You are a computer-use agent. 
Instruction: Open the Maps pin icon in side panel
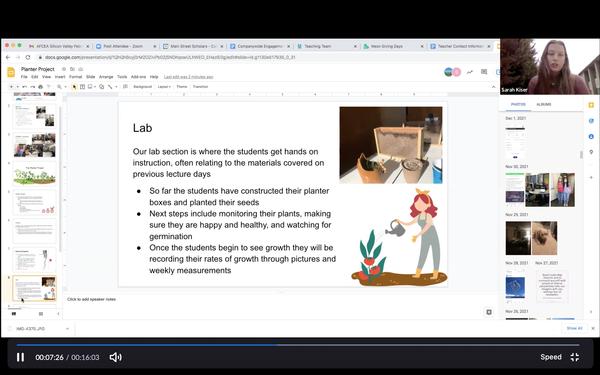coord(591,152)
